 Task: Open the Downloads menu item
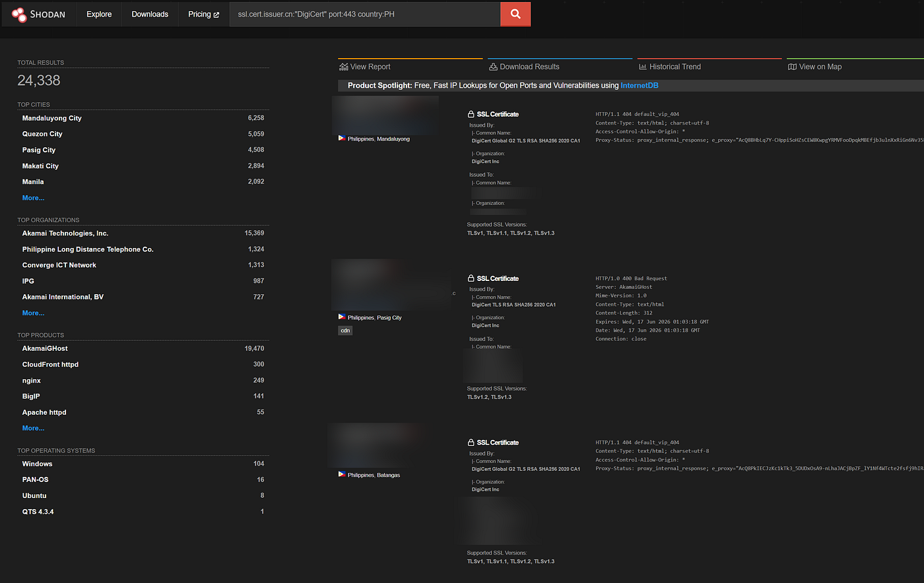[x=150, y=14]
